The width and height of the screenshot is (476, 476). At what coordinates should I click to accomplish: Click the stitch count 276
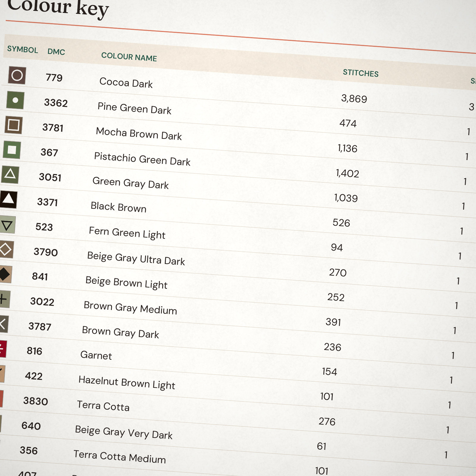pyautogui.click(x=327, y=421)
